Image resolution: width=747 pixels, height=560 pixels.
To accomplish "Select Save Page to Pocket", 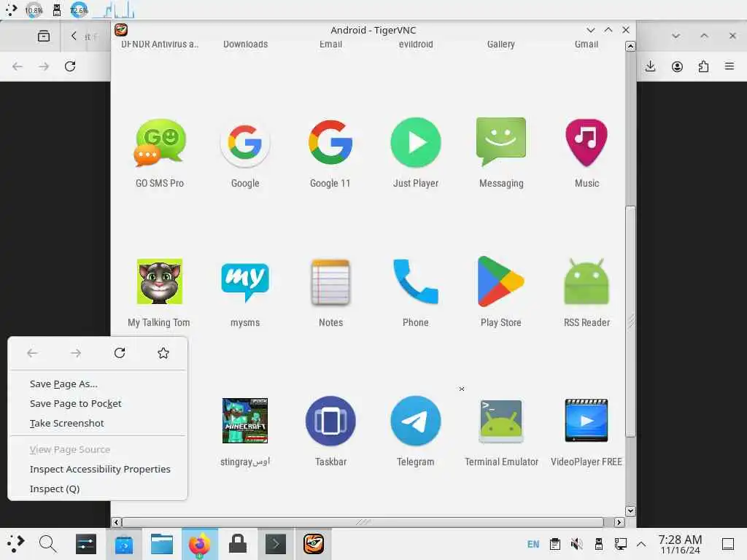I will pyautogui.click(x=98, y=403).
